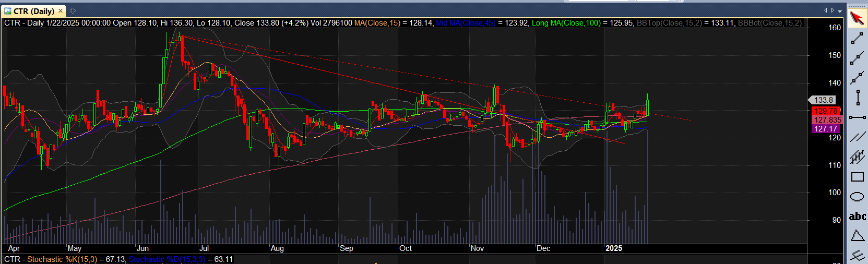Choose the triangle drawing tool
This screenshot has width=868, height=264.
(x=857, y=236)
